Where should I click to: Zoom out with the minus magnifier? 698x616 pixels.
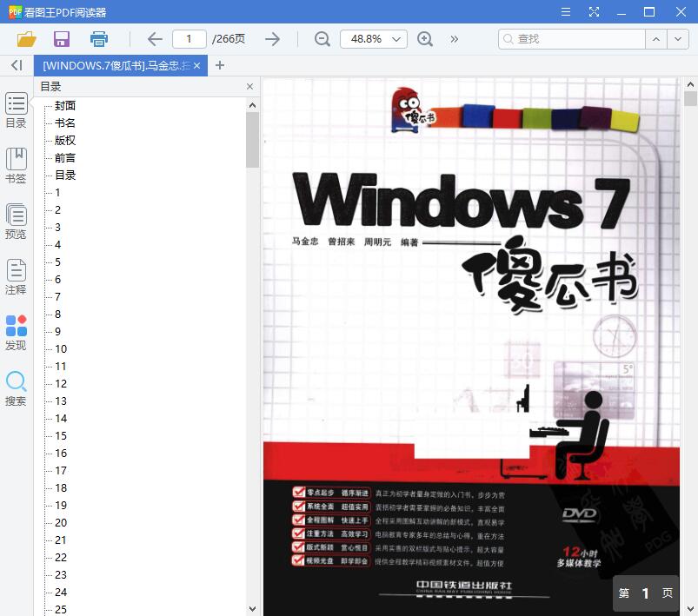[x=322, y=39]
